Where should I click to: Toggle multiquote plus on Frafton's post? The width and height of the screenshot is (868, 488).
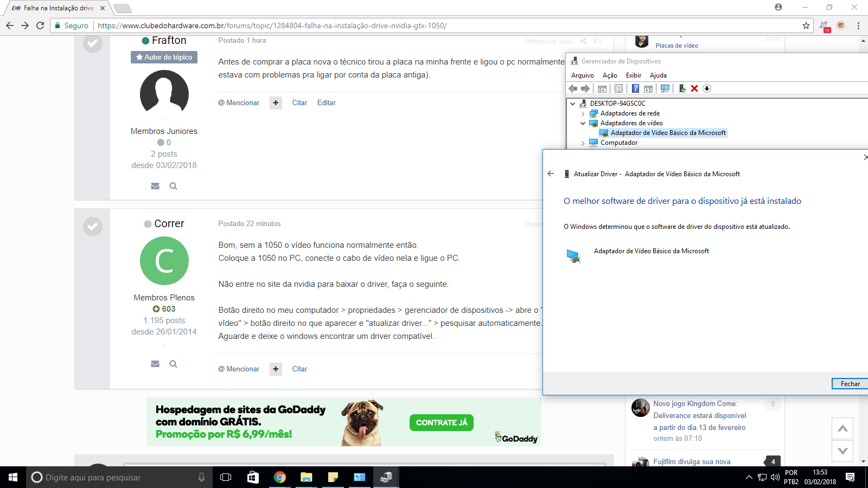(276, 102)
